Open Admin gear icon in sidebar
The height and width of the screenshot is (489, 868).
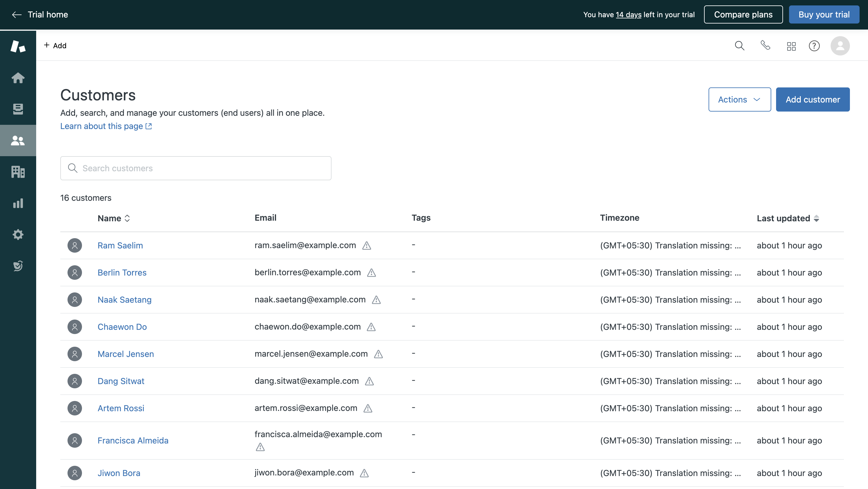coord(18,235)
